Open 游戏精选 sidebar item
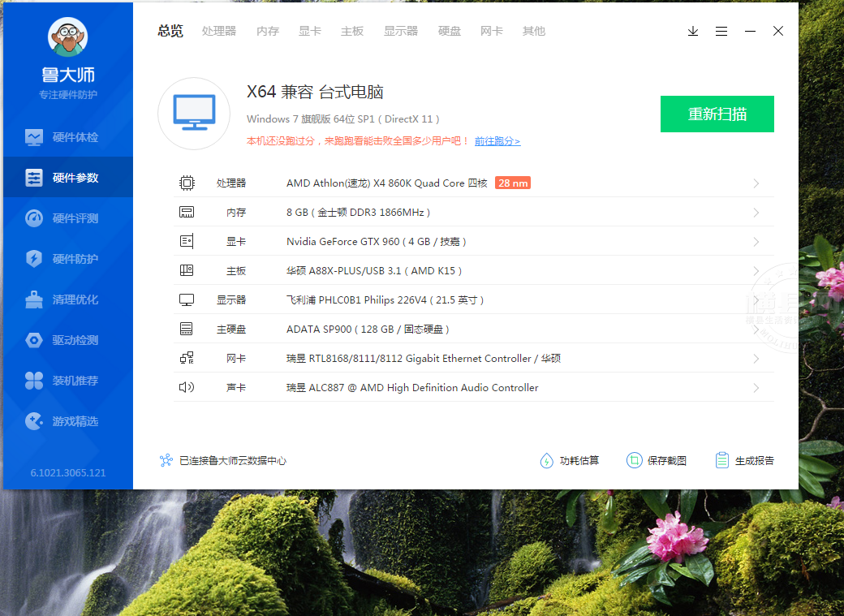The image size is (844, 616). coord(68,421)
